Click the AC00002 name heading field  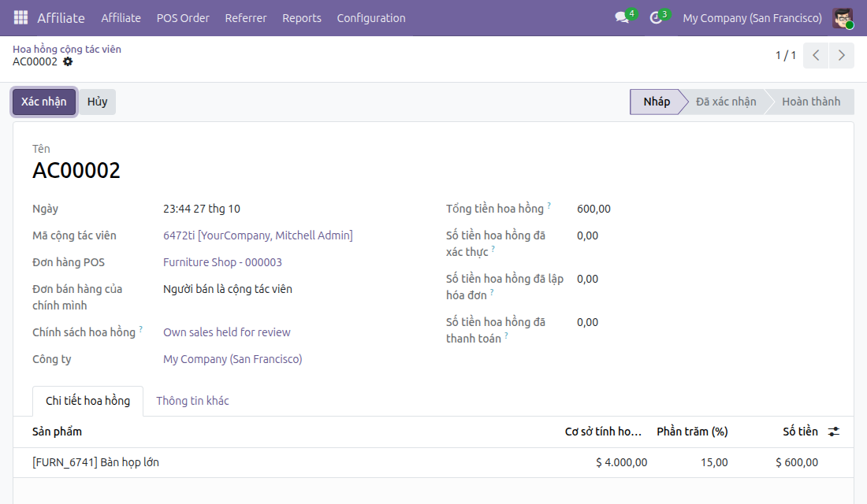tap(76, 170)
